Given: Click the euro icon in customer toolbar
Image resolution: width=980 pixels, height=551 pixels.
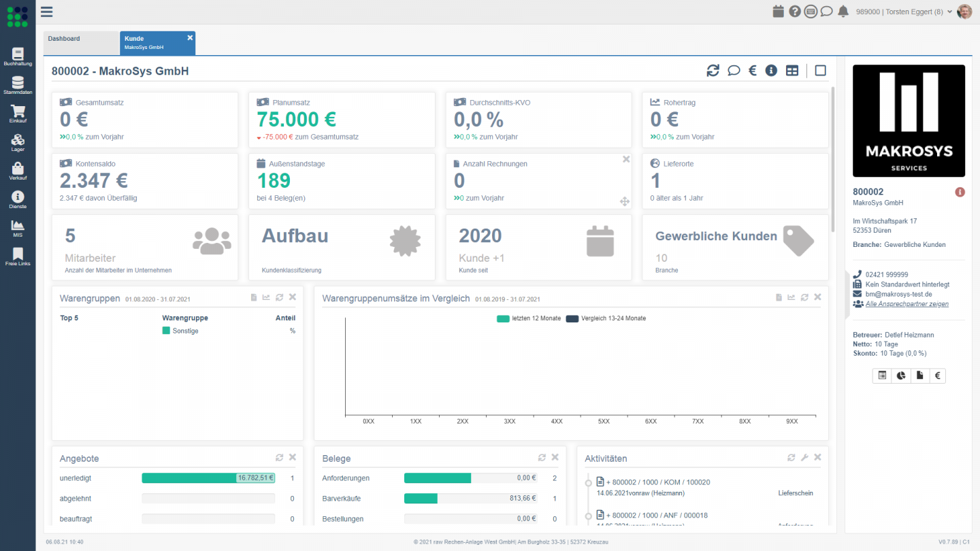Looking at the screenshot, I should [753, 71].
